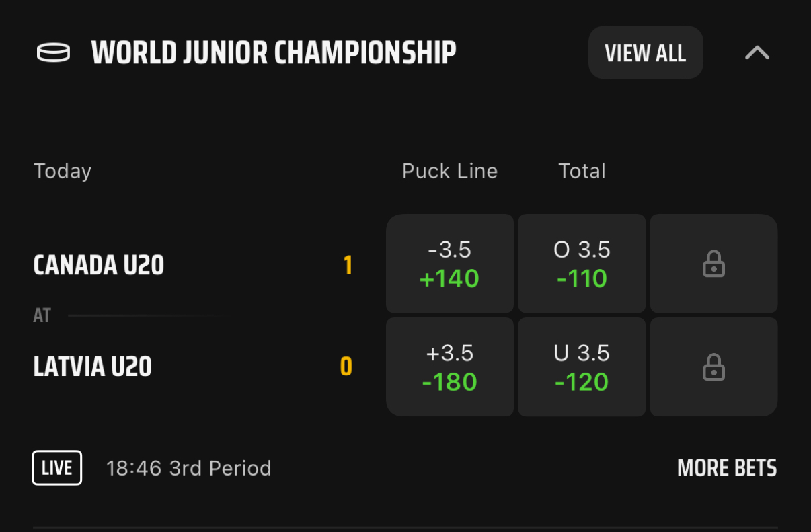811x532 pixels.
Task: Tap the locked Canada moneyline cell
Action: [x=713, y=264]
